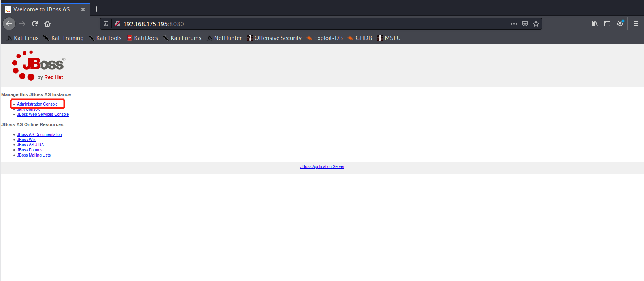The width and height of the screenshot is (644, 281).
Task: Open the JBoss AS JIRA link
Action: [30, 145]
